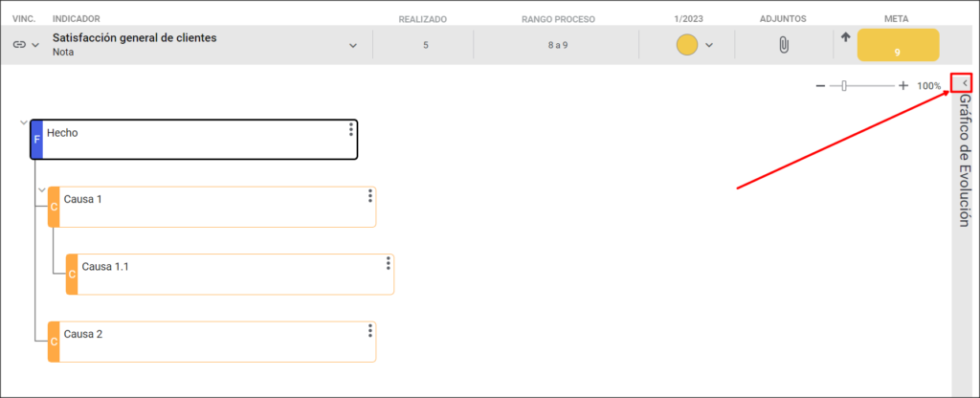The height and width of the screenshot is (398, 980).
Task: Click the ADJUNTOS column header
Action: pos(783,19)
